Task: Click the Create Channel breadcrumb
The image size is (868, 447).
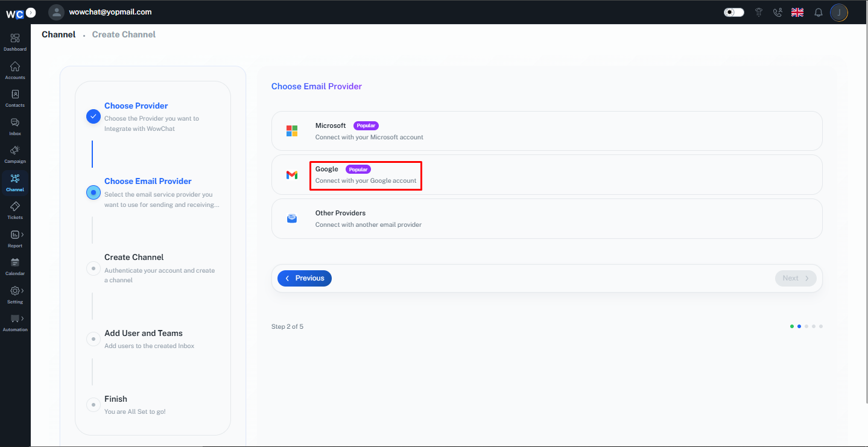Action: point(124,34)
